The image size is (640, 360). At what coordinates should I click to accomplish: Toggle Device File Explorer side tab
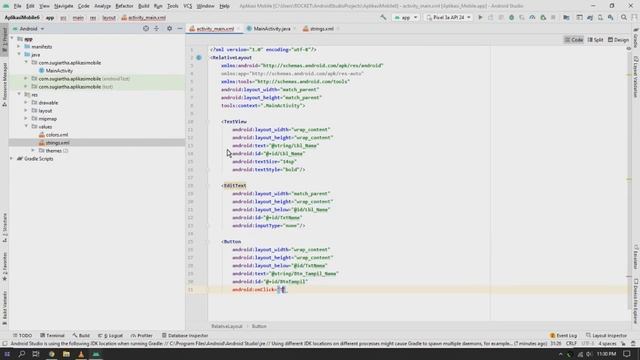(636, 302)
